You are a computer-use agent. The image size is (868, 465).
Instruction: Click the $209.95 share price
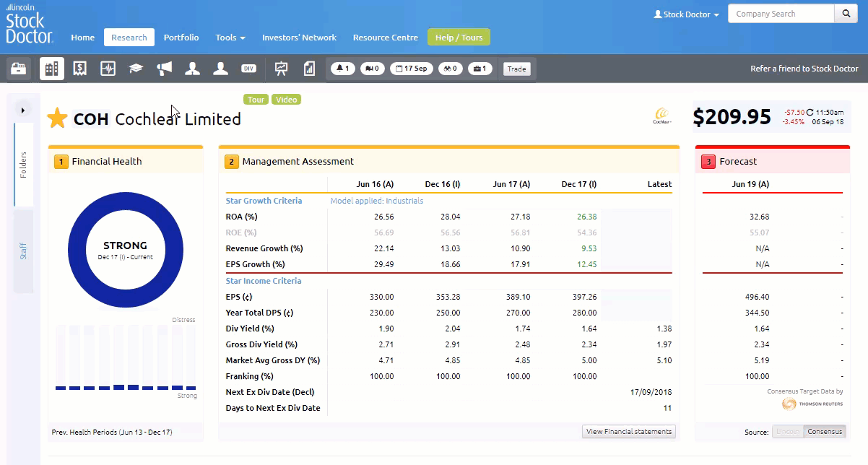click(x=732, y=117)
